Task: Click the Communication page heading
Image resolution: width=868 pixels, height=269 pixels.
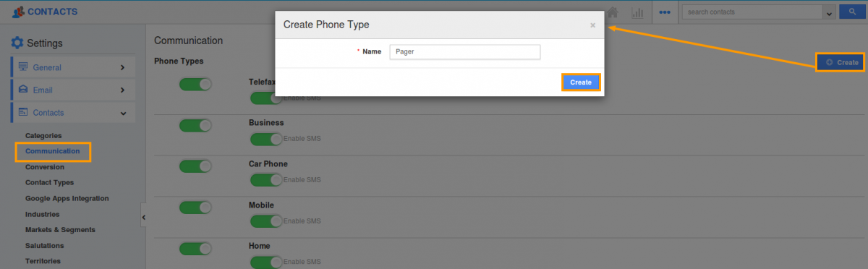Action: [188, 40]
